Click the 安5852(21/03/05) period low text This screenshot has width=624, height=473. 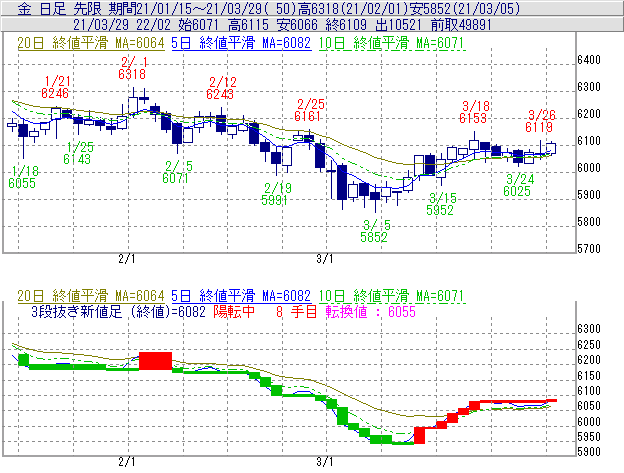pyautogui.click(x=465, y=8)
